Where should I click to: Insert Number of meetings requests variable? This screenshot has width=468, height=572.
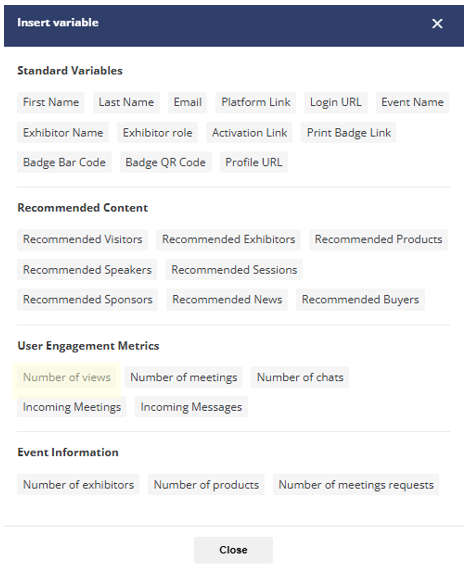(x=356, y=485)
